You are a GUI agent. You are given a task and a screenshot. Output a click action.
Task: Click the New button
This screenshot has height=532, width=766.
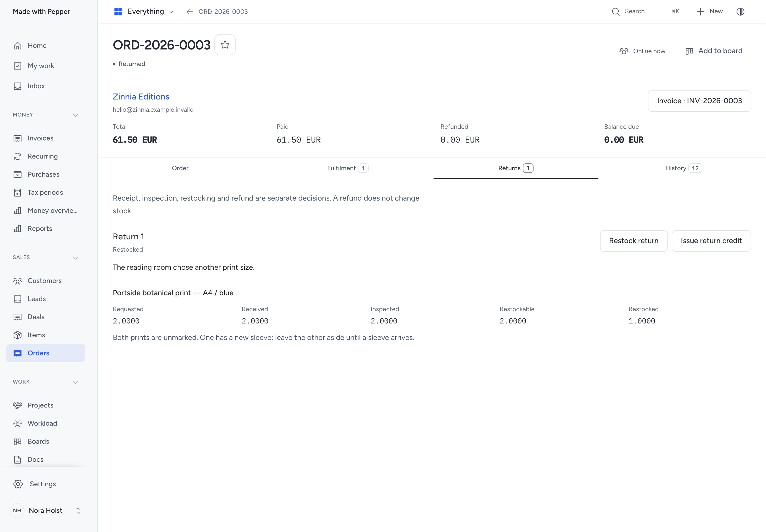tap(710, 12)
